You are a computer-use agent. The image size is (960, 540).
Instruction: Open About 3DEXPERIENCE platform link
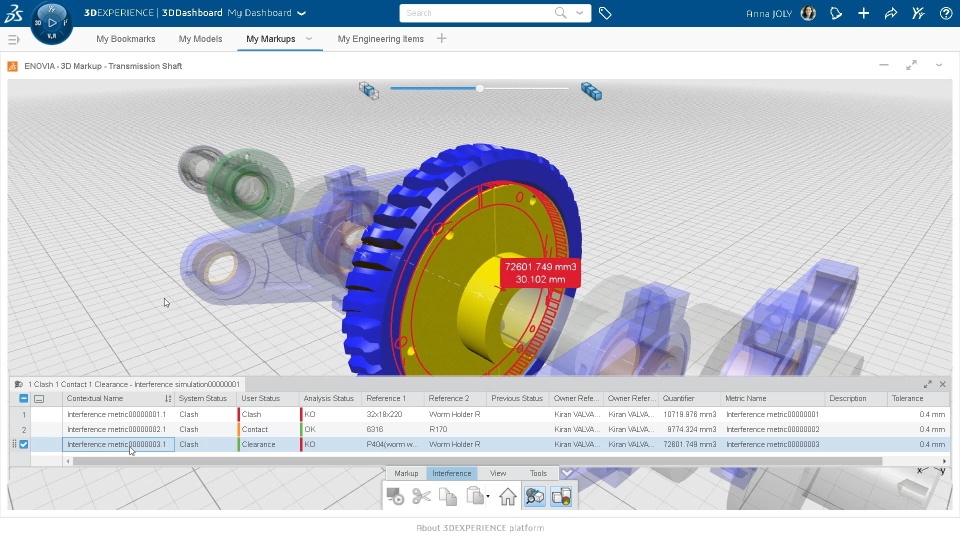click(x=480, y=528)
